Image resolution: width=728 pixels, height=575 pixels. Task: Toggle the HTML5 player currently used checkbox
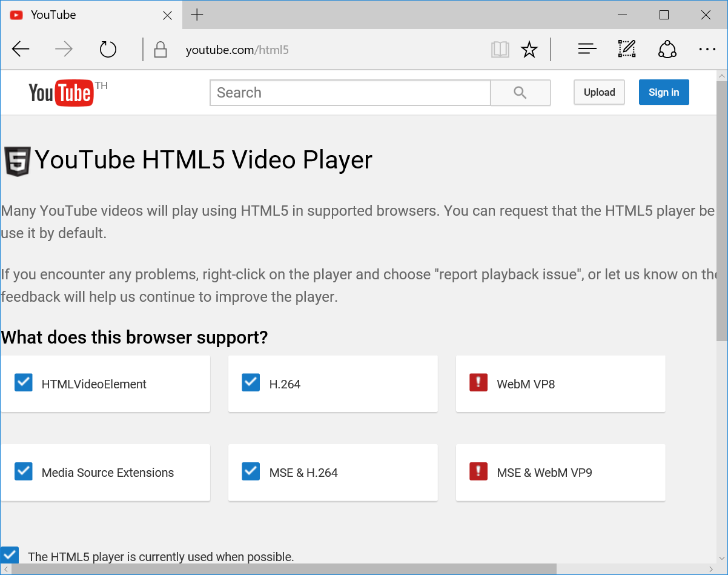(9, 555)
